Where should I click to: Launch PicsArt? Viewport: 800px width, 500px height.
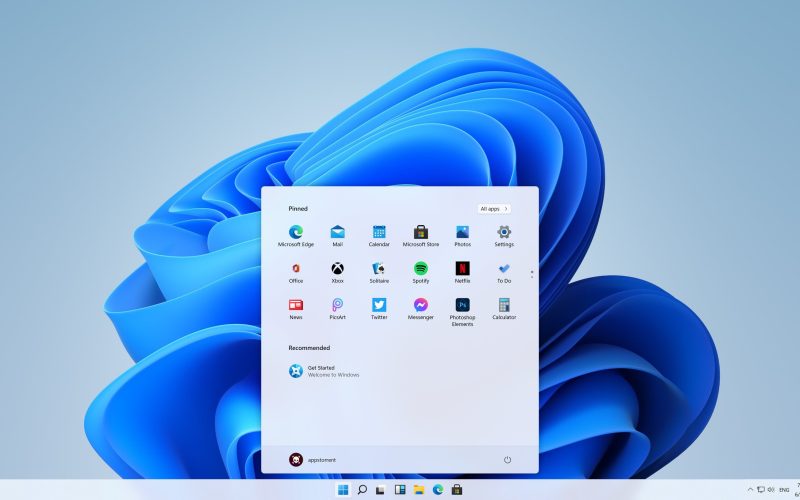337,309
